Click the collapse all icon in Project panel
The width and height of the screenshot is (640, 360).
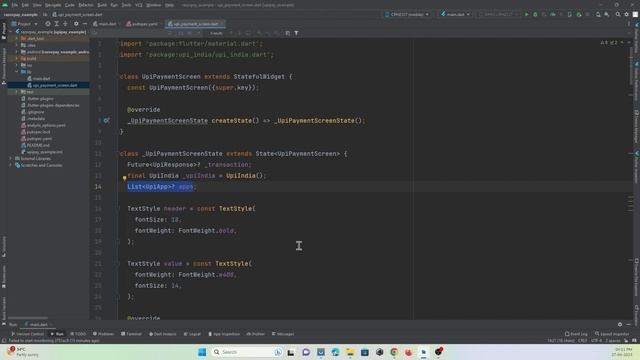coord(65,24)
